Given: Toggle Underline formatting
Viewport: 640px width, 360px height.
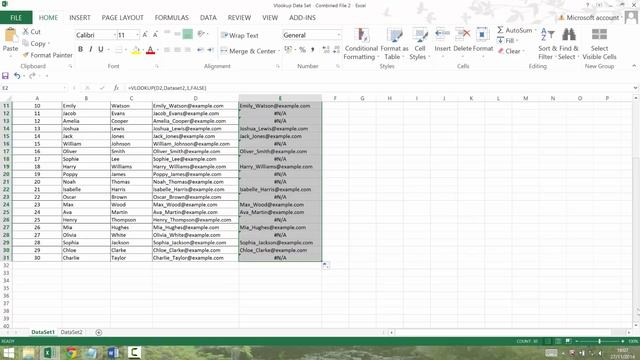Looking at the screenshot, I should [x=101, y=49].
